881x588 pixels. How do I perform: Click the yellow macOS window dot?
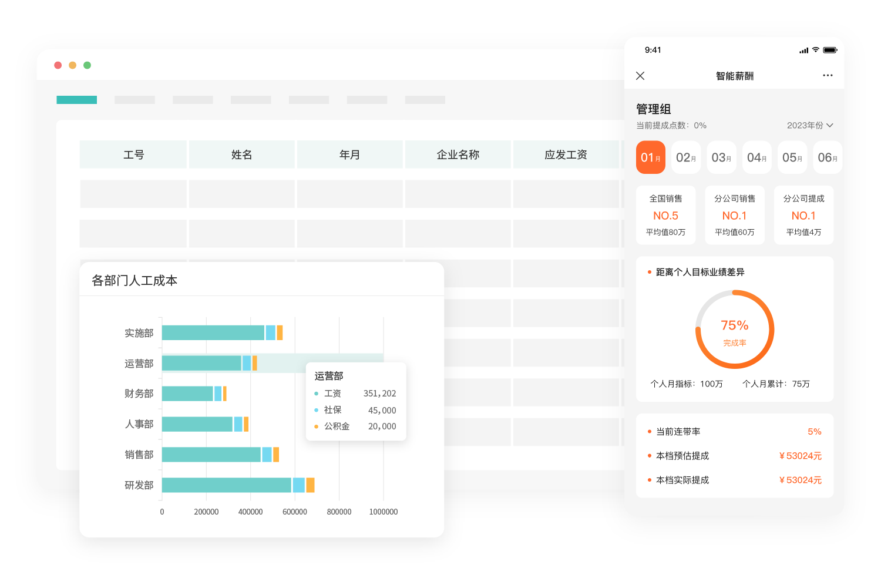tap(72, 65)
